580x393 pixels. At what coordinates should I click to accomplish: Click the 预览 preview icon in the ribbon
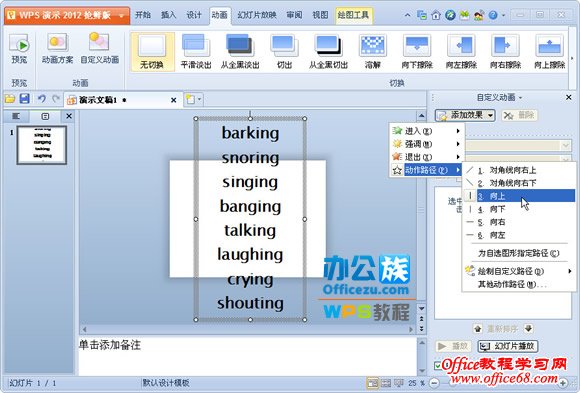click(x=19, y=49)
